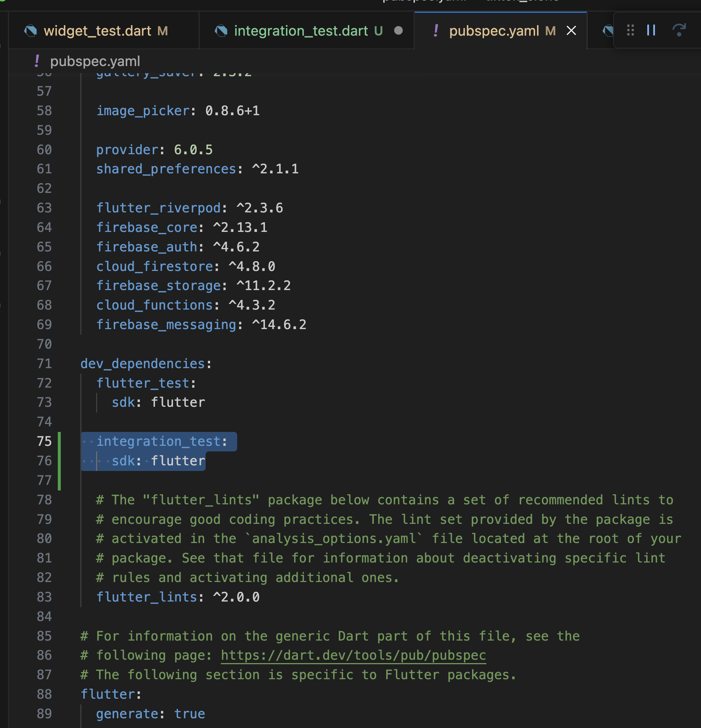Click the comment 'rules and activating additional ones'
Screen dimensions: 701x728
[248, 578]
